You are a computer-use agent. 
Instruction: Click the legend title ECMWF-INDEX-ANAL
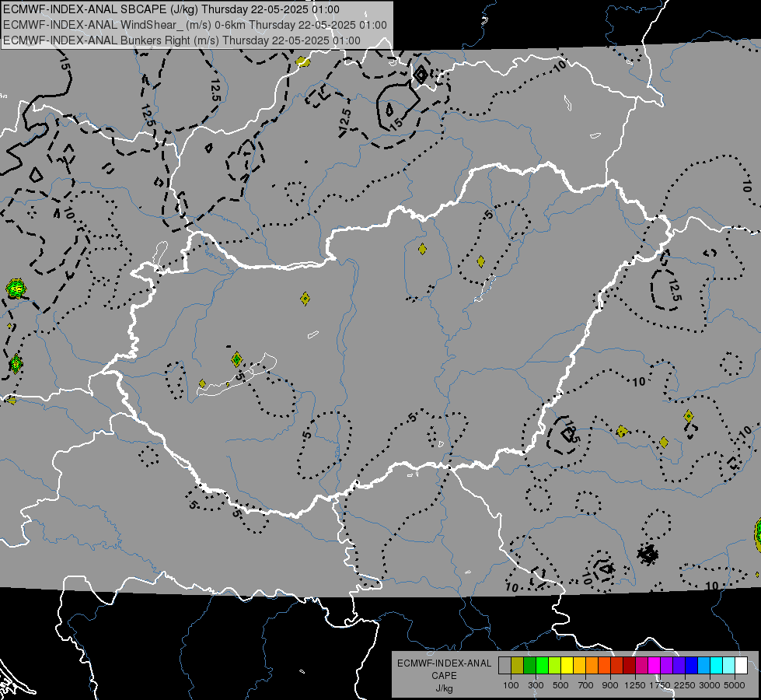click(x=444, y=663)
